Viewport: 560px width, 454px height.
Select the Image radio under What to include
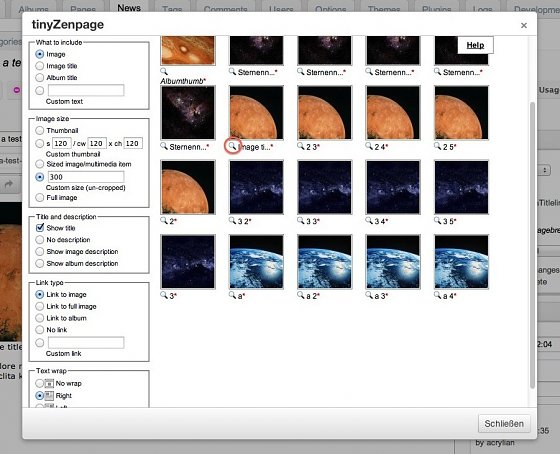40,54
